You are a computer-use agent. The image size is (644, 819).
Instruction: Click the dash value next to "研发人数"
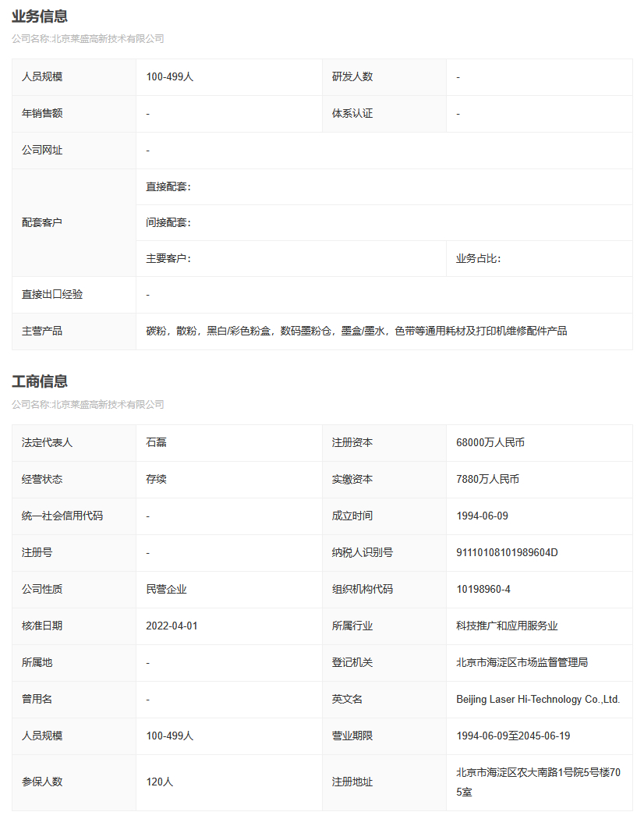coord(458,77)
